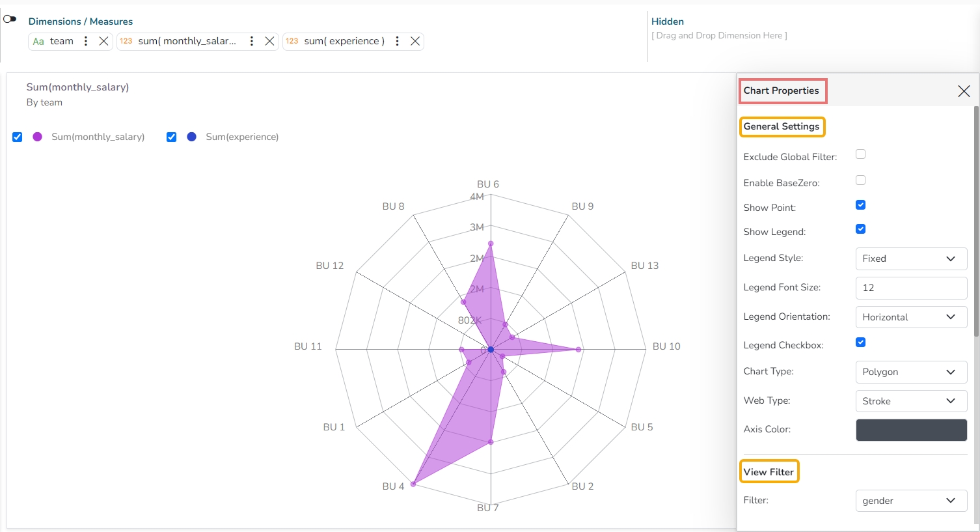Image resolution: width=980 pixels, height=532 pixels.
Task: Open the team field options menu
Action: pyautogui.click(x=86, y=41)
